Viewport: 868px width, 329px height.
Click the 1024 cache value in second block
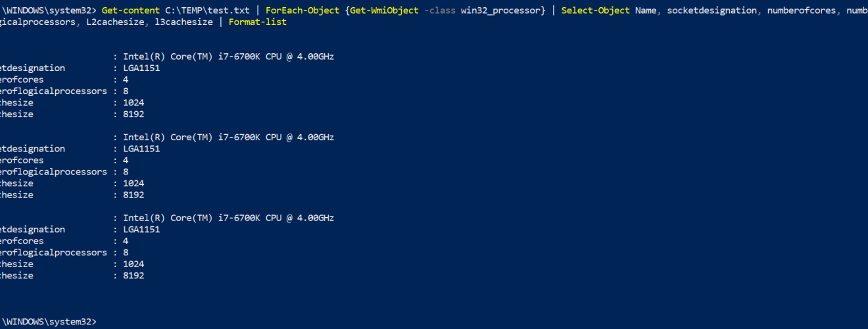133,183
